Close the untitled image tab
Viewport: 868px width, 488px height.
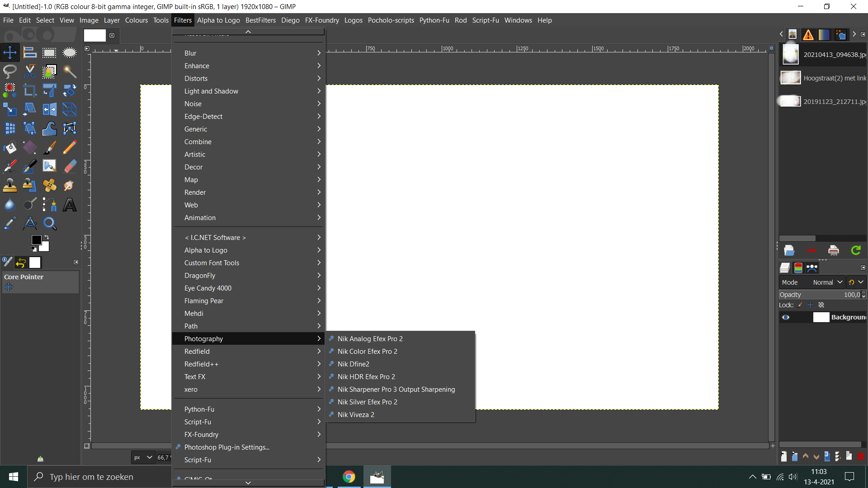pos(112,35)
